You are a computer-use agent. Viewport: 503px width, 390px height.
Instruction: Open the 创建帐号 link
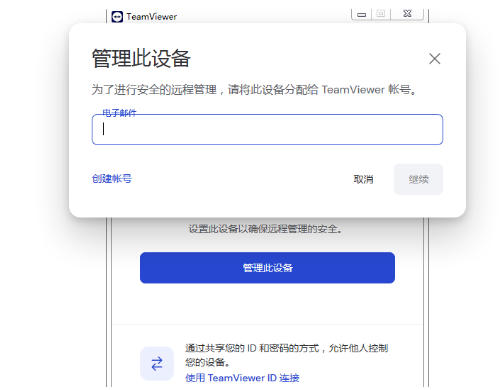click(112, 179)
